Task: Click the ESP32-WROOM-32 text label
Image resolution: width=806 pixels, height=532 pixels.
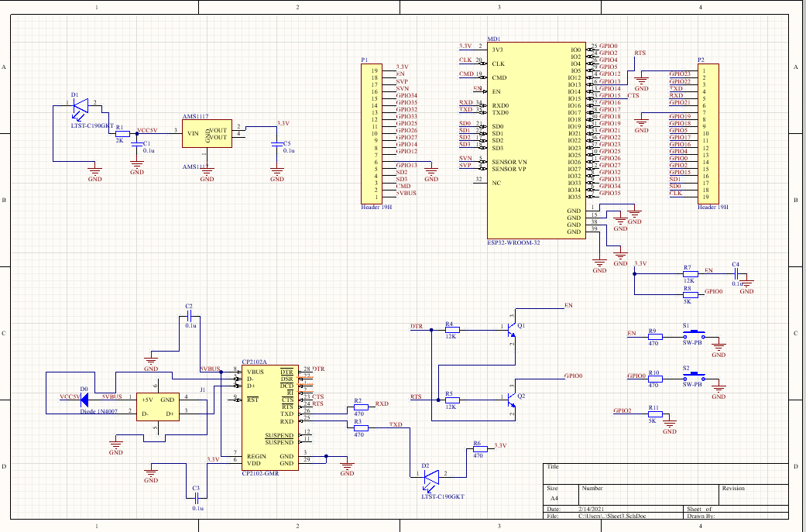Action: [x=513, y=242]
